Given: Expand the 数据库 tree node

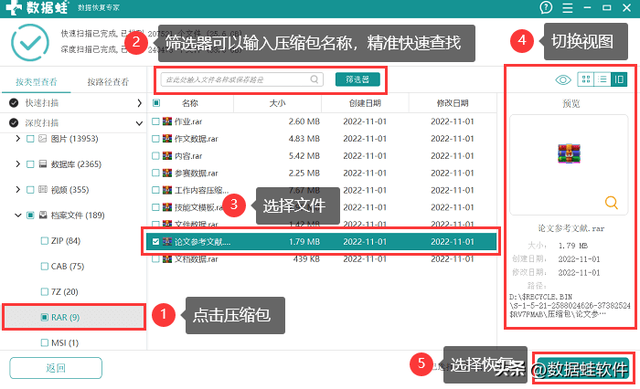Looking at the screenshot, I should point(18,164).
